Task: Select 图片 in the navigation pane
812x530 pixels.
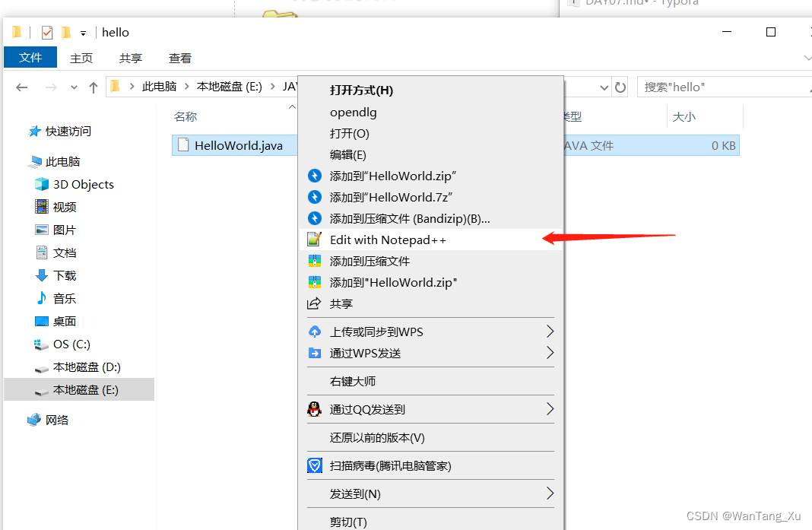Action: [x=64, y=230]
